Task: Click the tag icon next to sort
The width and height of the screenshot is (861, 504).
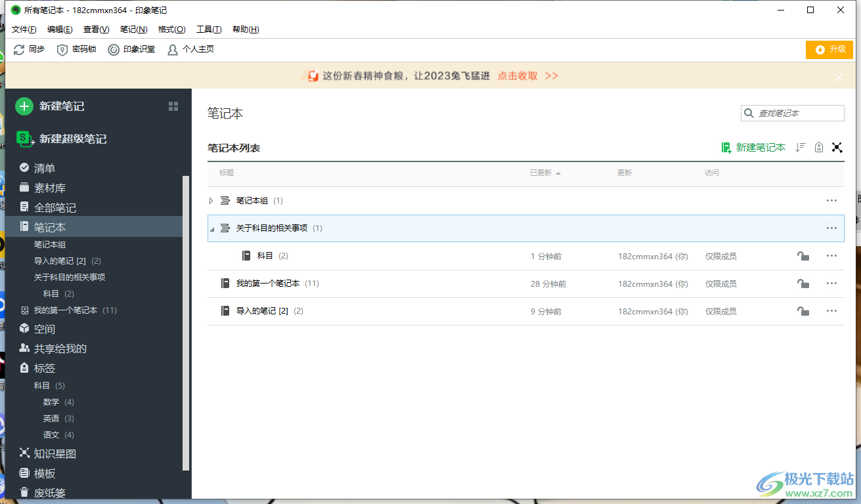Action: 819,148
